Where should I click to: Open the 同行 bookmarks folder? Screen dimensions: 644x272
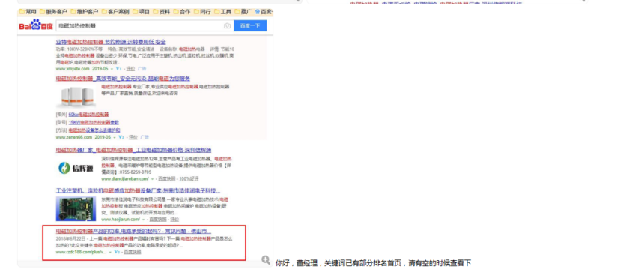coord(202,12)
